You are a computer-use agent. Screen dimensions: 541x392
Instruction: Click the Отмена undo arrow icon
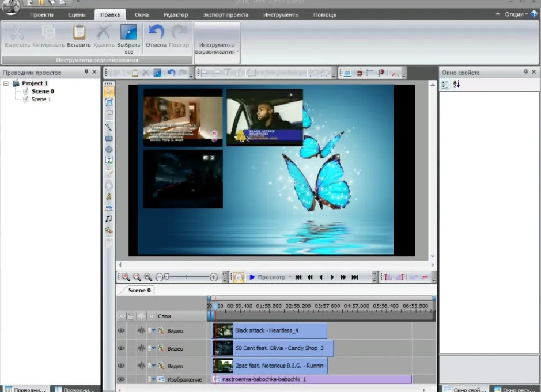(x=156, y=32)
